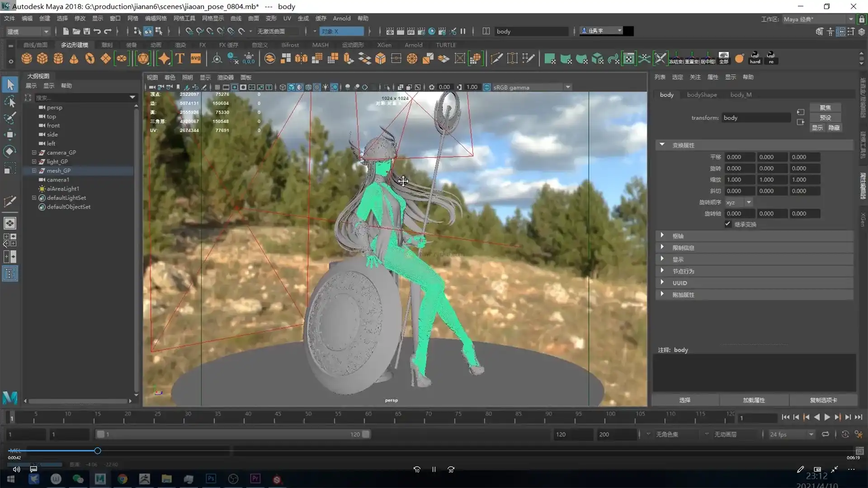This screenshot has width=868, height=488.
Task: Open the Maya app in taskbar
Action: (x=100, y=479)
